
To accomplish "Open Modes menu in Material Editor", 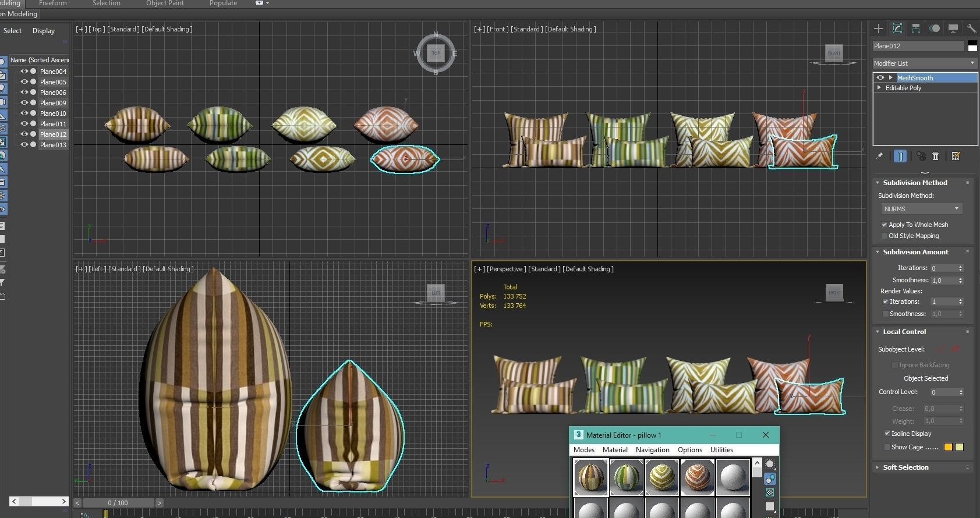I will [x=584, y=450].
